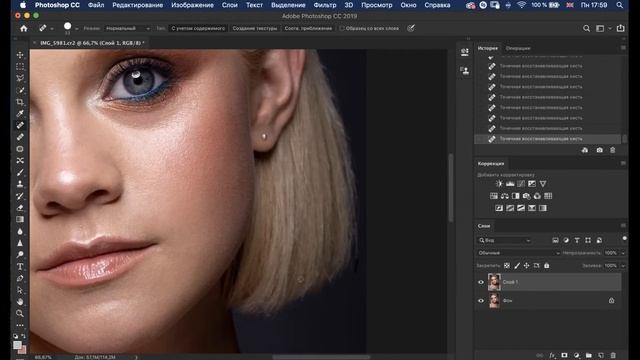Select the Eyedropper tool
Viewport: 640px width, 360px height.
point(20,113)
